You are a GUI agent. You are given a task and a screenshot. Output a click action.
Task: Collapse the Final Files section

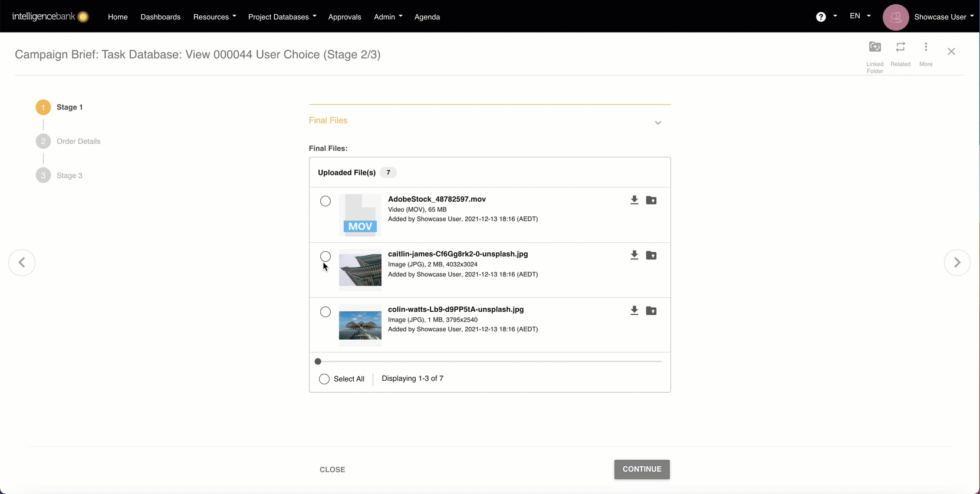(657, 123)
